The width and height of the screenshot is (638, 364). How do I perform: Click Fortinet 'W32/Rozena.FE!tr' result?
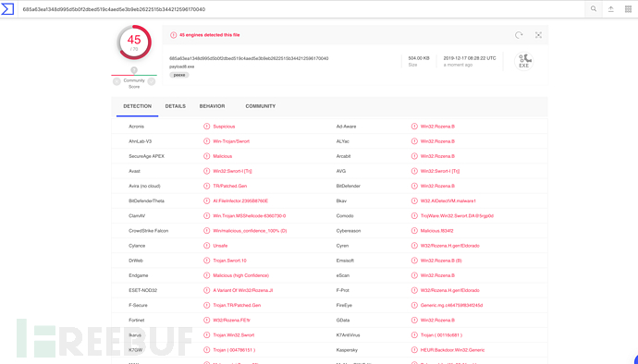pyautogui.click(x=231, y=320)
